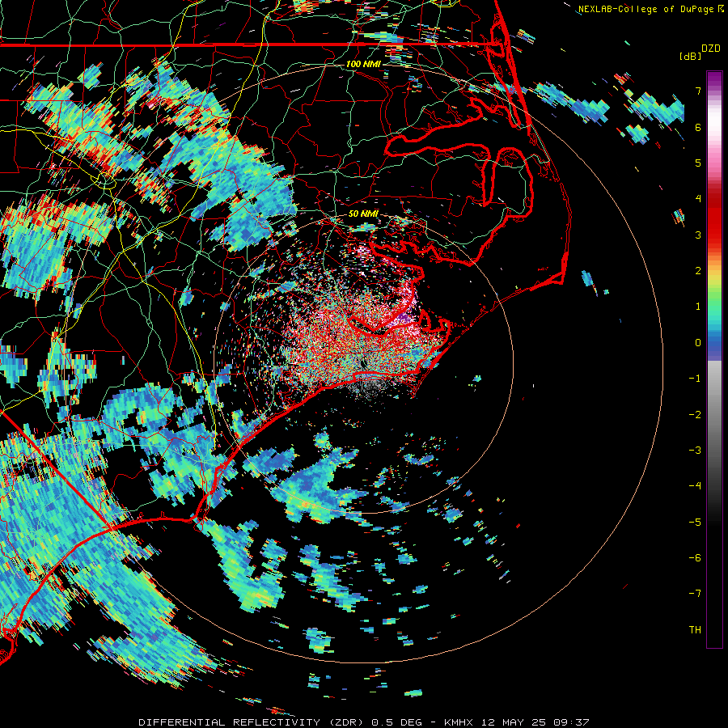The height and width of the screenshot is (728, 728).
Task: Click the 100 NMI range ring label
Action: (362, 64)
